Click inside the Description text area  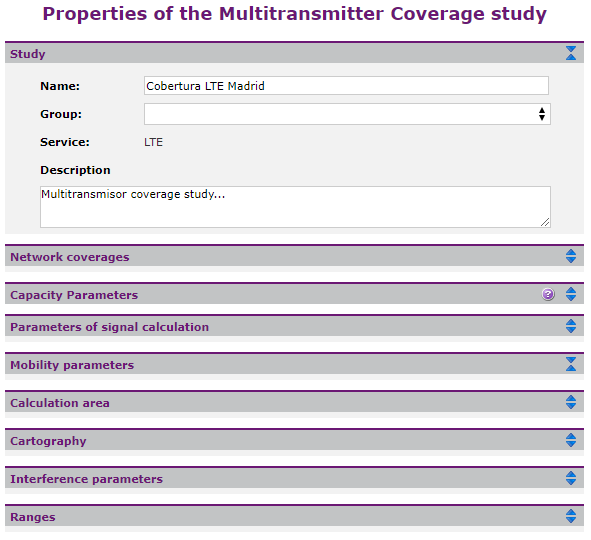[295, 207]
